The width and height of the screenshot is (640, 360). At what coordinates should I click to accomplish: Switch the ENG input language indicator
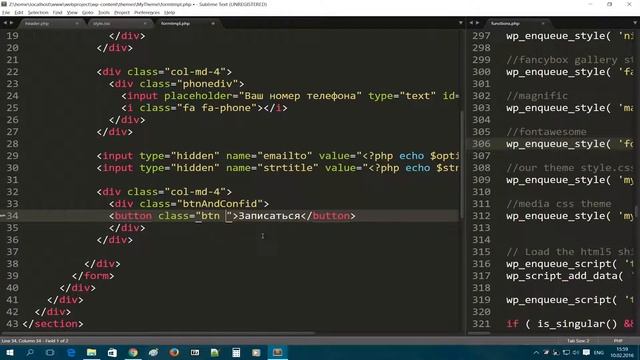(x=599, y=353)
